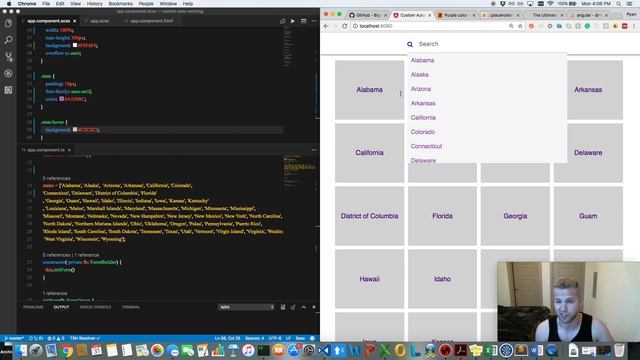The height and width of the screenshot is (360, 640).
Task: Click the master branch in the status bar
Action: 14,338
